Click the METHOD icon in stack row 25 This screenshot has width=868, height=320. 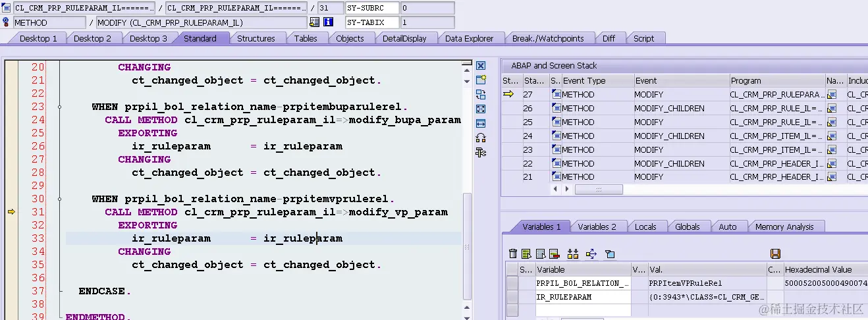[556, 122]
